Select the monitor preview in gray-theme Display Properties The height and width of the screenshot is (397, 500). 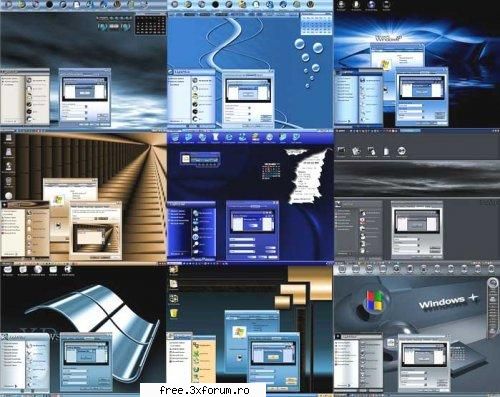coord(417,221)
